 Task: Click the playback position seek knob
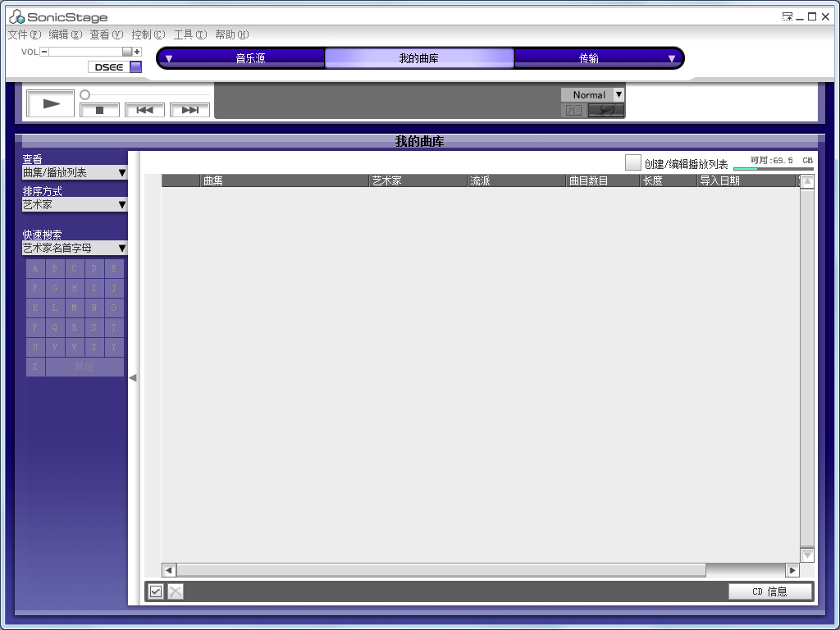tap(84, 95)
